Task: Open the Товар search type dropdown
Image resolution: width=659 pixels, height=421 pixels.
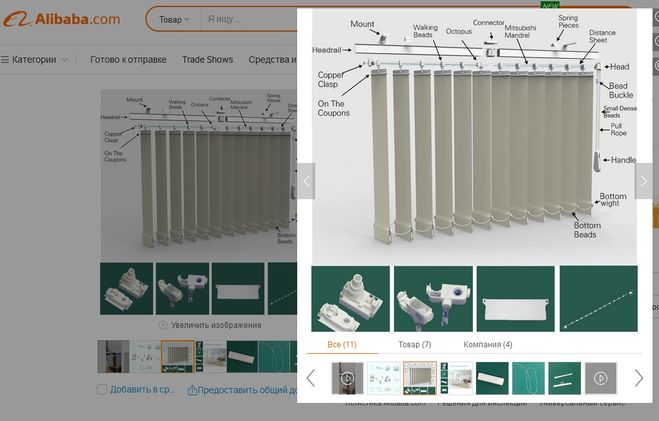Action: [174, 19]
